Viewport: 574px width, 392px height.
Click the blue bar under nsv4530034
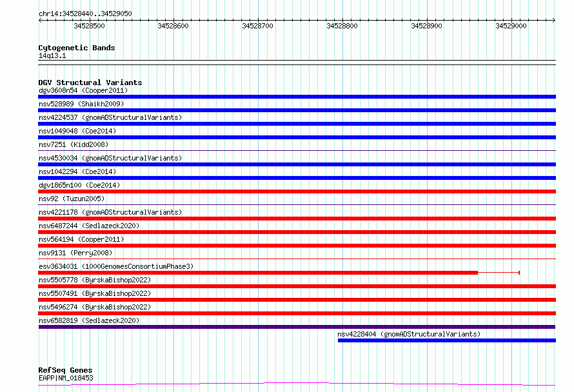[297, 164]
